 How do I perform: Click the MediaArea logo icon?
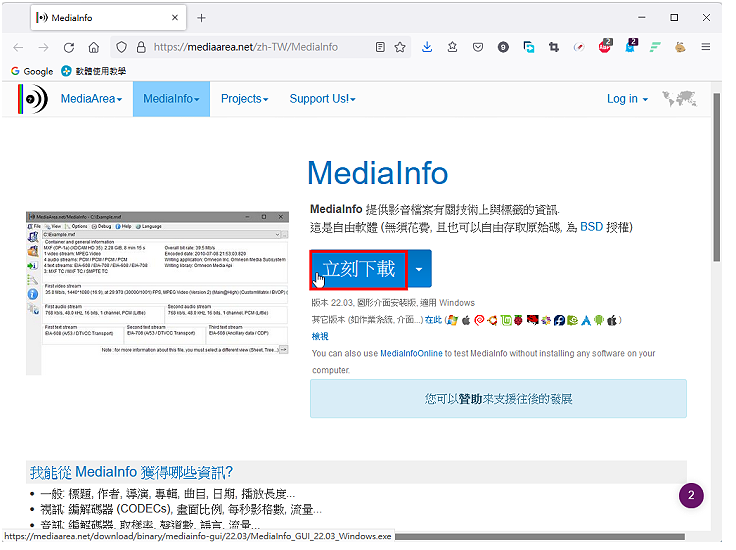(x=34, y=100)
